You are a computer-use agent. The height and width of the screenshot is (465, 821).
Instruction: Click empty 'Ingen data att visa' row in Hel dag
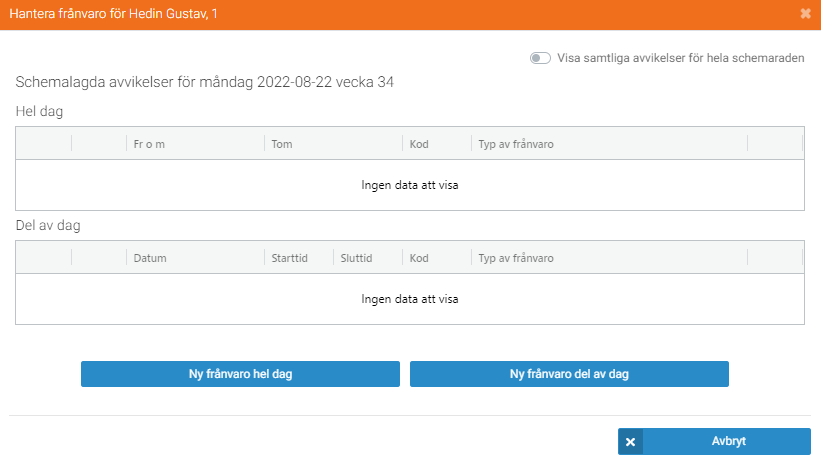tap(409, 185)
